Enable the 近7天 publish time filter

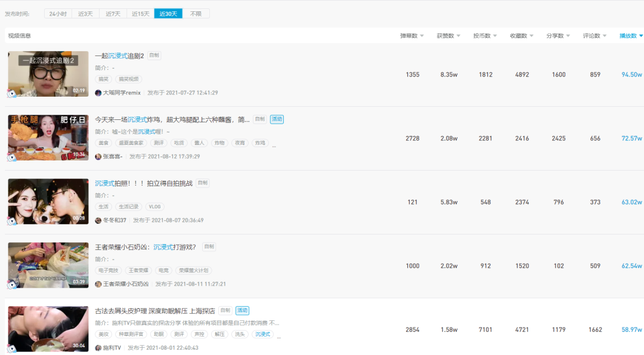point(112,13)
